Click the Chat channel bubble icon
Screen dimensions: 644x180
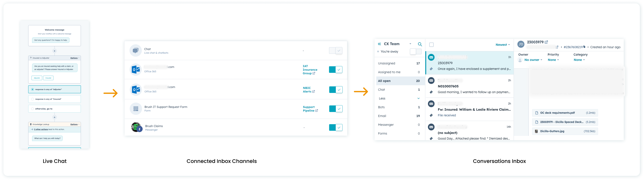135,51
